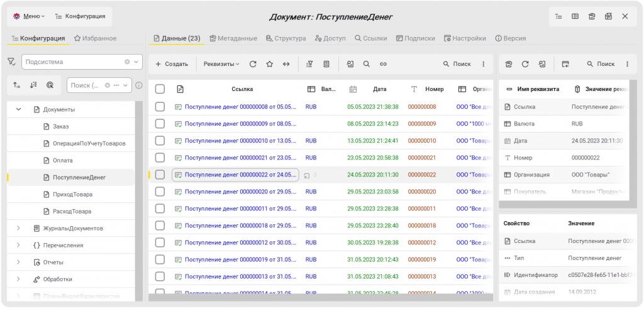
Task: Tick checkbox for Поступление денег 000000008
Action: (x=160, y=107)
